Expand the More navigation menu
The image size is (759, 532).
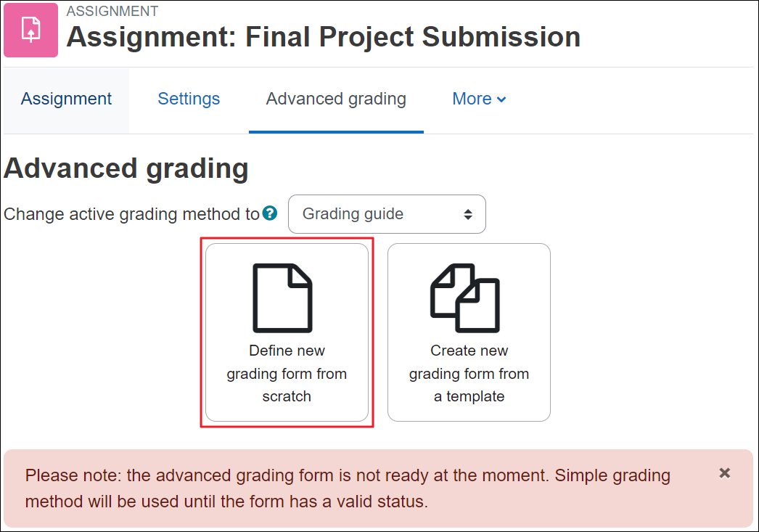click(478, 98)
